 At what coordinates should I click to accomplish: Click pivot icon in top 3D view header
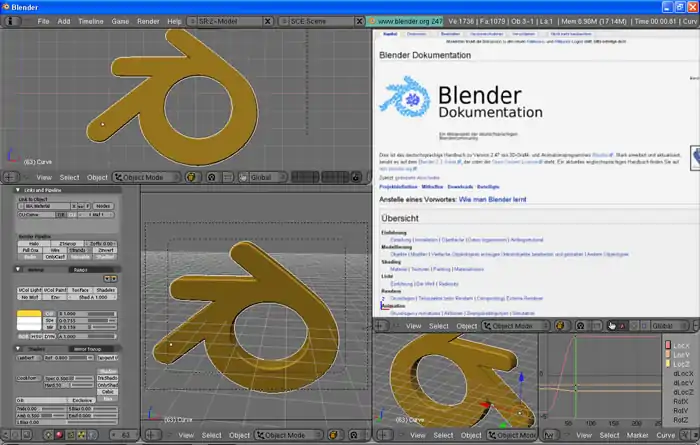212,177
